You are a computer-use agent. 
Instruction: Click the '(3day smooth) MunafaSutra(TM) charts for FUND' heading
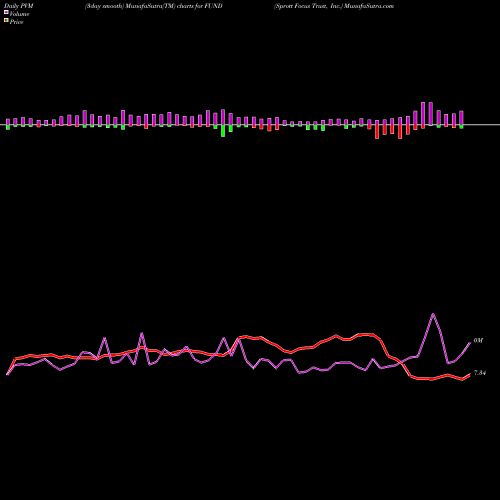(154, 6)
